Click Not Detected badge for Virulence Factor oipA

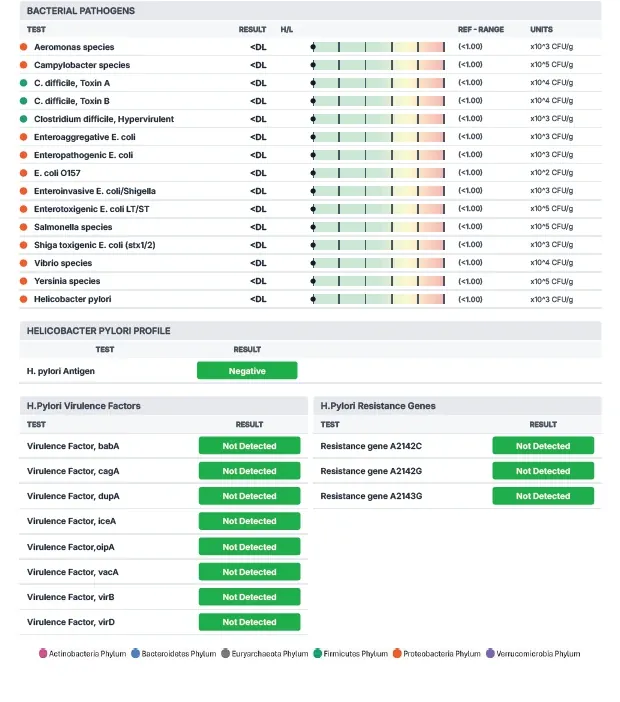[249, 547]
